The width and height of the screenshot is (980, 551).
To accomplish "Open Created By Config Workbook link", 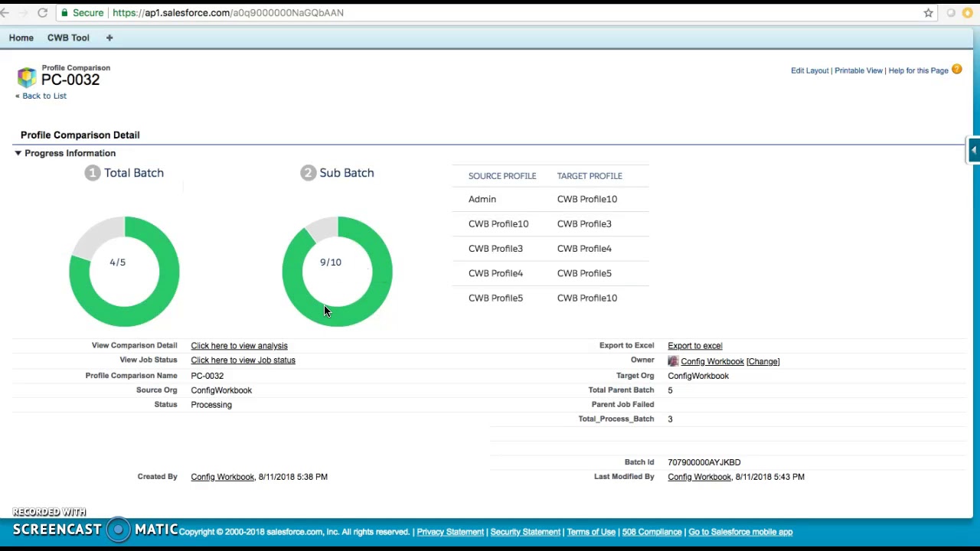I will pos(222,477).
